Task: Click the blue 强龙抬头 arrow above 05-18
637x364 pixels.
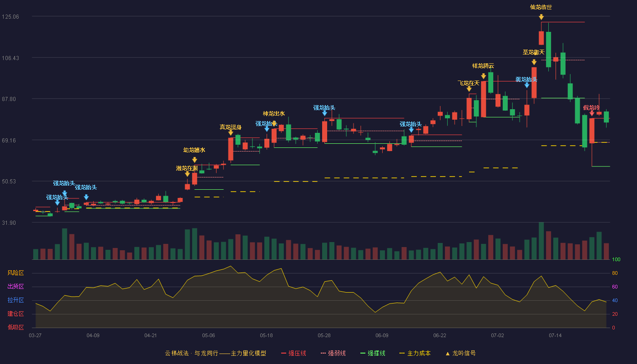Action: (x=267, y=129)
